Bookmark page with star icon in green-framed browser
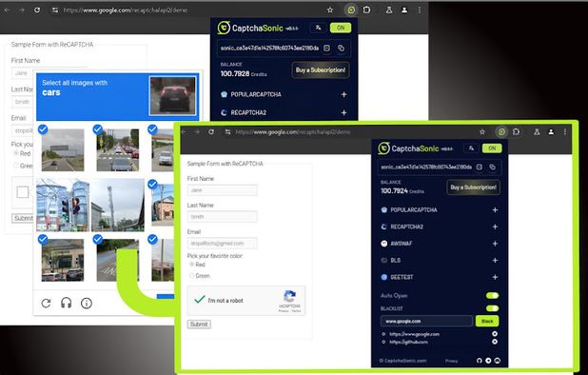The width and height of the screenshot is (588, 375). [482, 131]
